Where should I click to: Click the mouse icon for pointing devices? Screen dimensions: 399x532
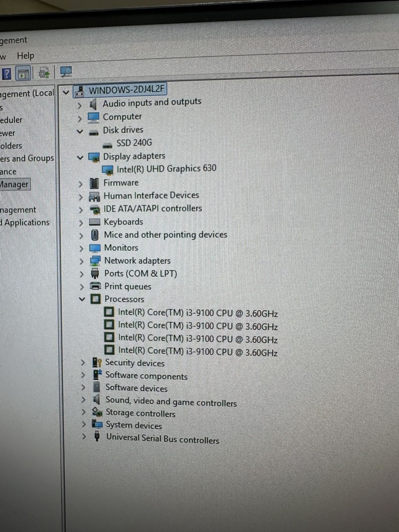click(95, 235)
